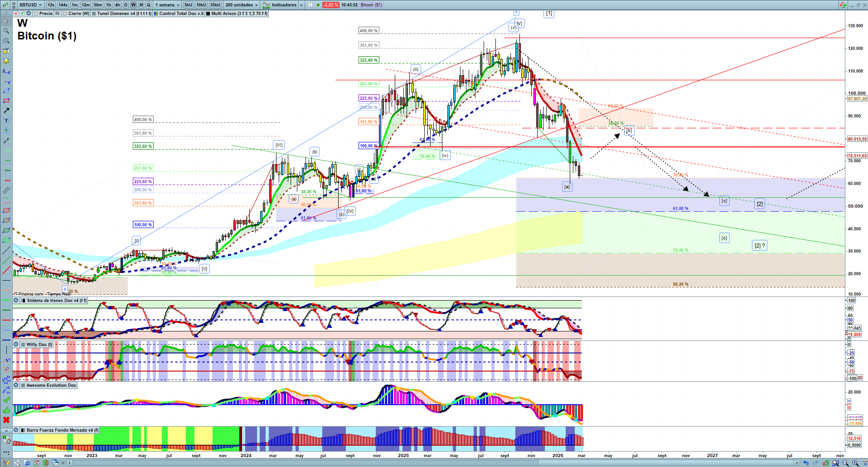Select the magnifier zoom tool
868x467 pixels.
point(6,31)
